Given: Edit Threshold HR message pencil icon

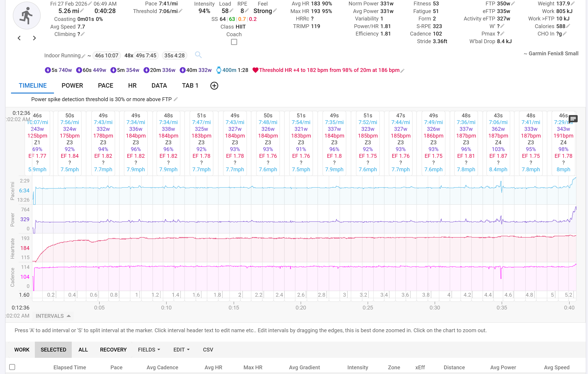Looking at the screenshot, I should pos(402,71).
